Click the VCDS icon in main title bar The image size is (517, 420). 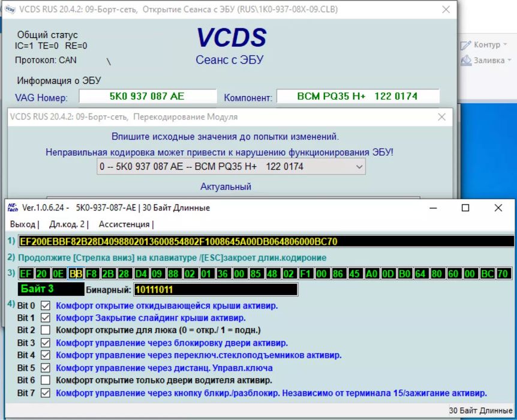point(10,10)
